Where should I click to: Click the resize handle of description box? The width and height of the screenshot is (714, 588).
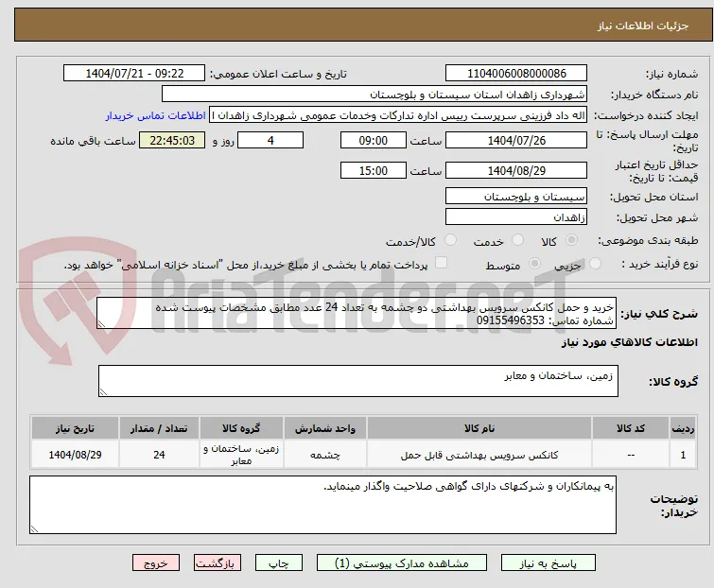pos(101,324)
